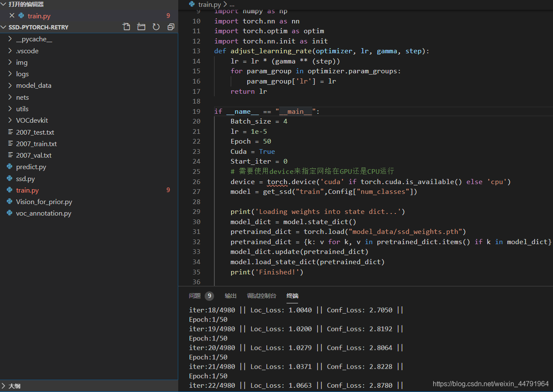Open ssd.py from the explorer
Viewport: 553px width, 392px height.
coord(26,179)
